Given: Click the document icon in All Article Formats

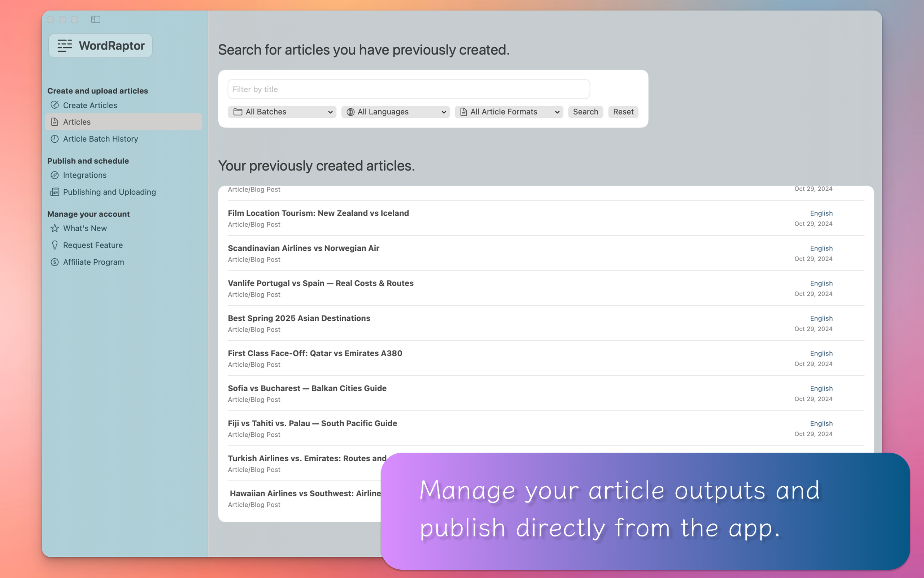Looking at the screenshot, I should (463, 112).
